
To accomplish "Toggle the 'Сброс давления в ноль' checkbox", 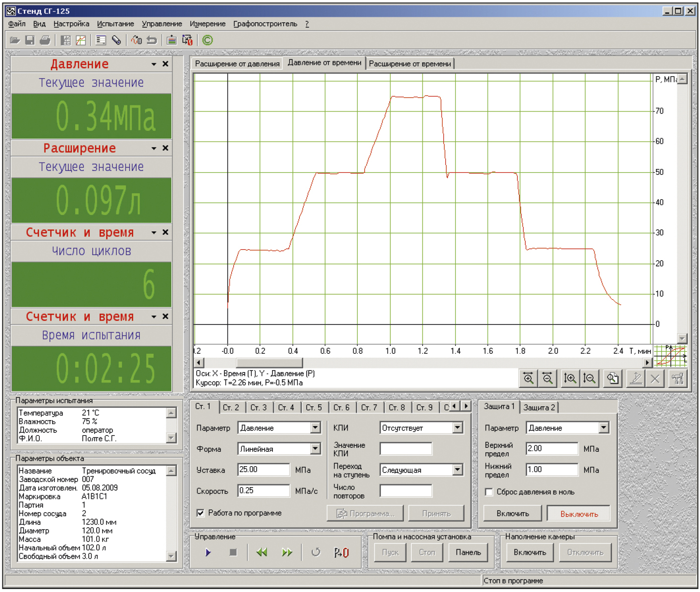I will (x=489, y=492).
